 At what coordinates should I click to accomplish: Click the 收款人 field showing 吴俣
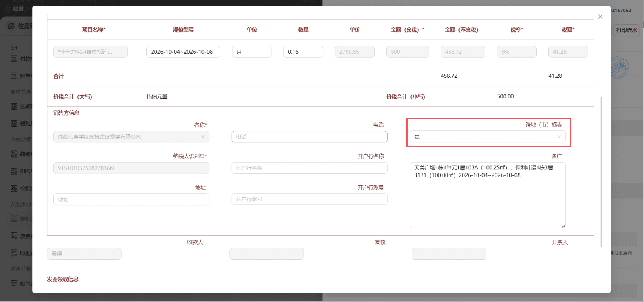tap(84, 254)
